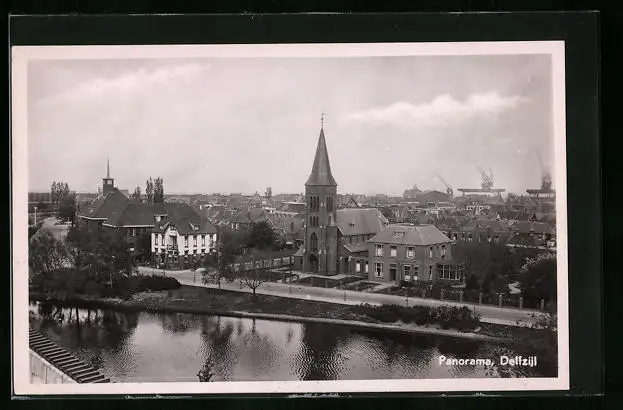Select the church entrance doorway

click(313, 263)
